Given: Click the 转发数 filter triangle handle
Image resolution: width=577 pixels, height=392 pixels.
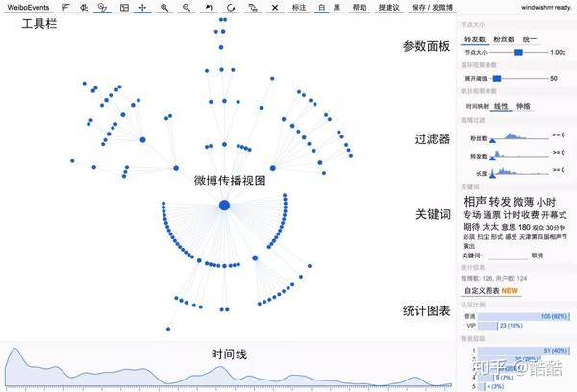Looking at the screenshot, I should pos(492,158).
